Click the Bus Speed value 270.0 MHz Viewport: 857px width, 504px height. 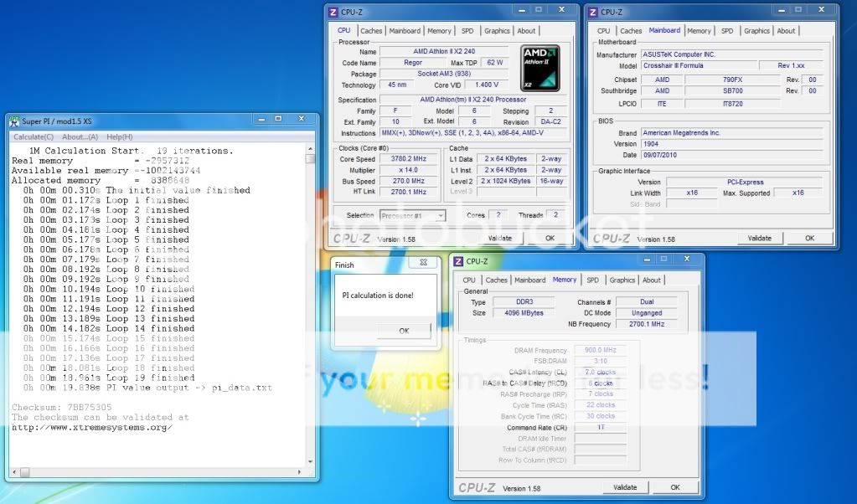(x=408, y=182)
